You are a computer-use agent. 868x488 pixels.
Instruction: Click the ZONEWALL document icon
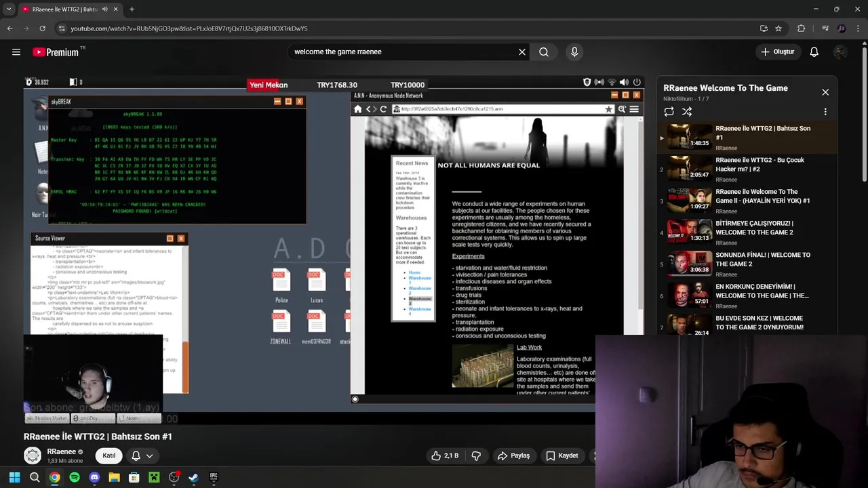(x=281, y=327)
